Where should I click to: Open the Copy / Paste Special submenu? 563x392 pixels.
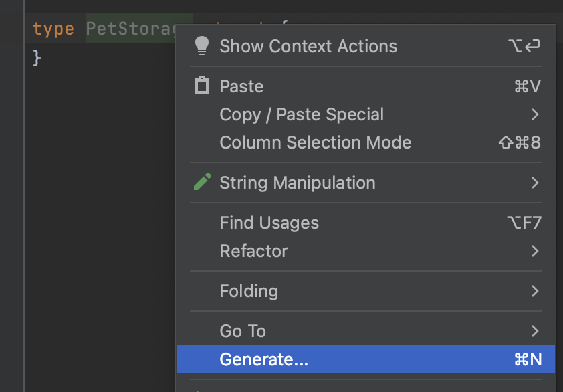click(x=302, y=114)
